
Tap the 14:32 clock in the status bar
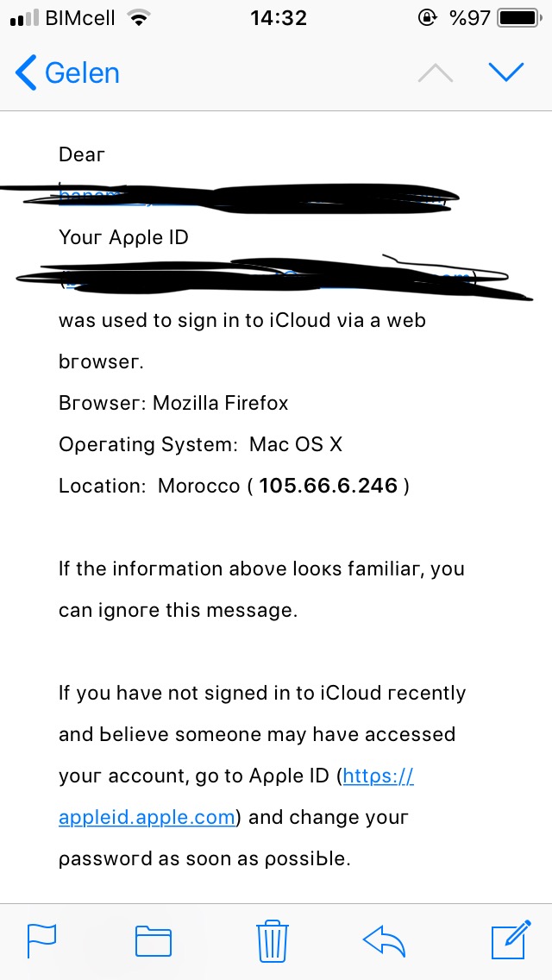279,18
